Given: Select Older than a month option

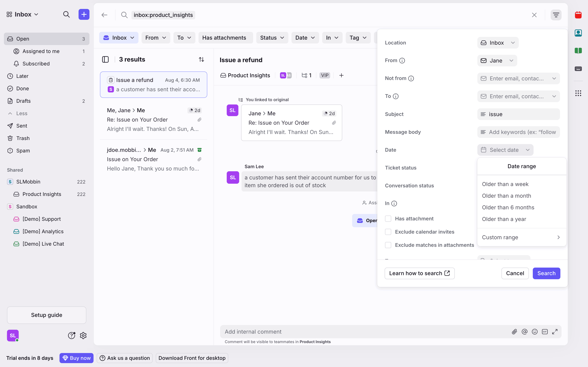Looking at the screenshot, I should point(506,196).
